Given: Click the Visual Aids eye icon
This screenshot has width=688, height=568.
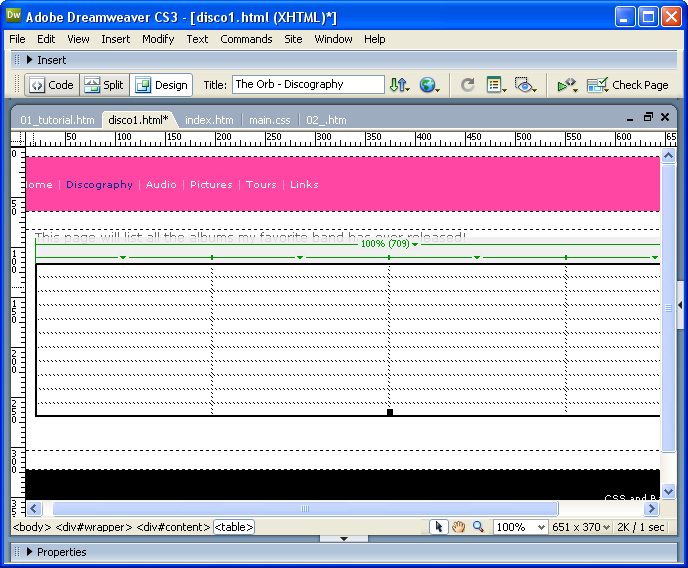Looking at the screenshot, I should (525, 85).
